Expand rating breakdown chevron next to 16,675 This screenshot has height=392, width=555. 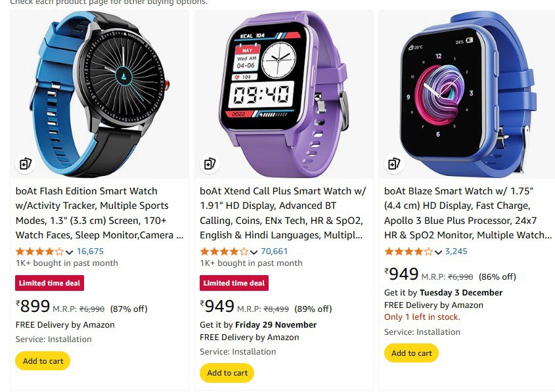[x=70, y=252]
